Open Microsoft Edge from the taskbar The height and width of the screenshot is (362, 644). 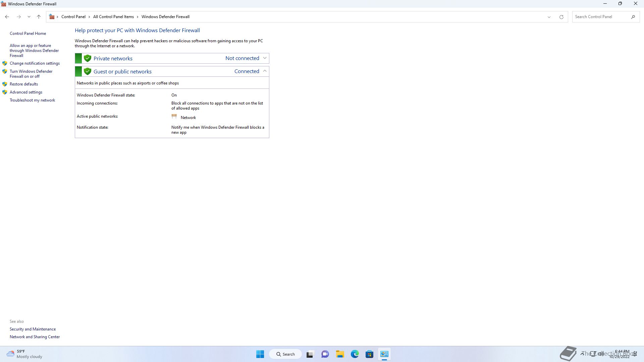click(x=355, y=354)
